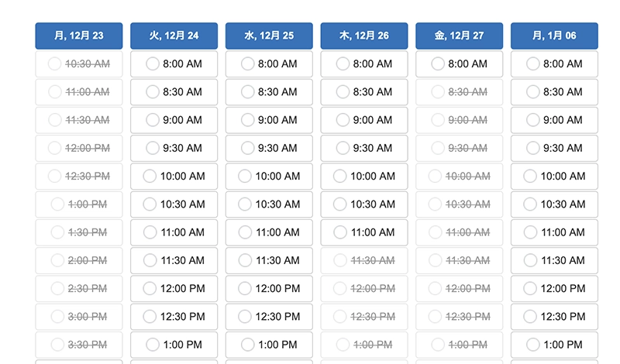Click the 火, 12月 24 date header
This screenshot has height=364, width=620.
click(174, 36)
